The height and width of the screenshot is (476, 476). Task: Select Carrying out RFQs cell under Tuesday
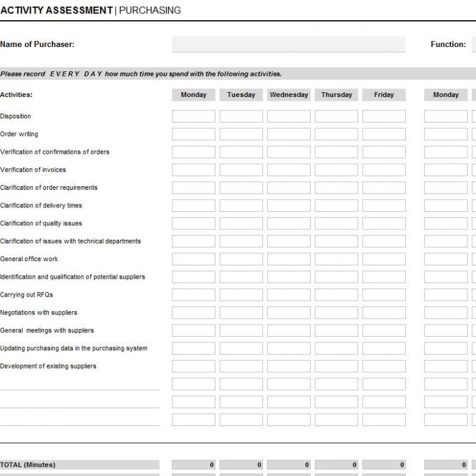click(241, 295)
